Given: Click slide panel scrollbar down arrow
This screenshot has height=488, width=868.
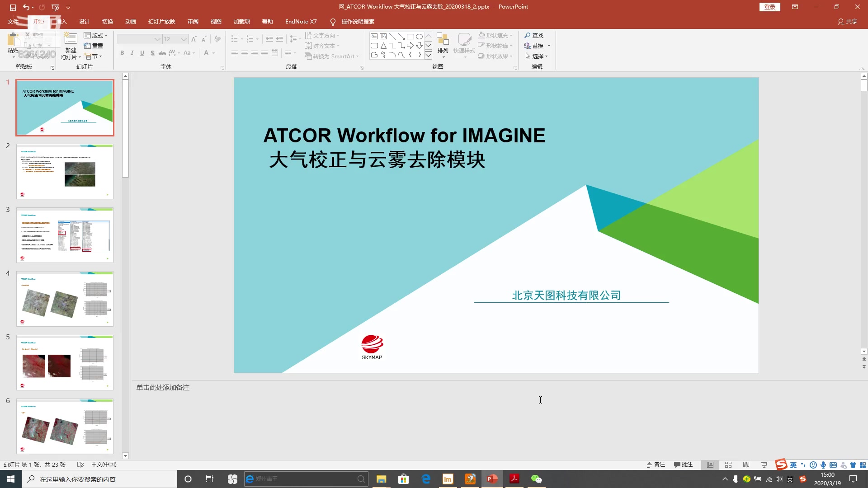Looking at the screenshot, I should tap(125, 456).
